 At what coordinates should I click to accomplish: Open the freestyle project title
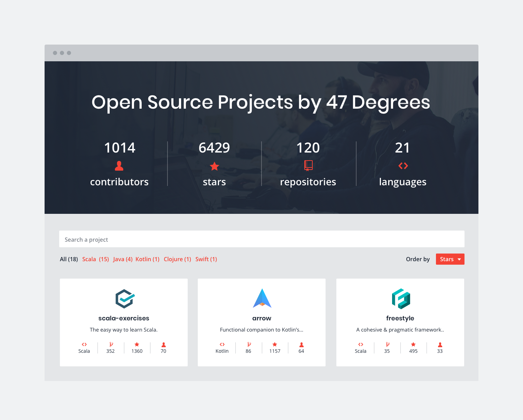pos(400,318)
